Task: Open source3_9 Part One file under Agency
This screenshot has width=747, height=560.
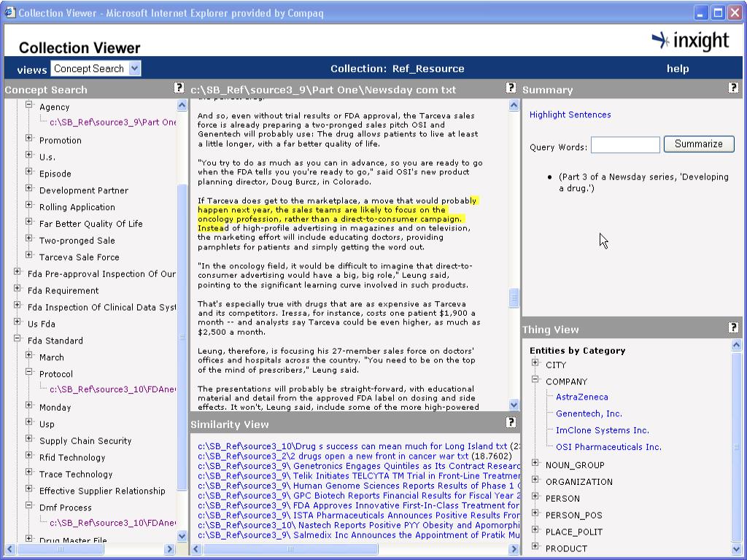Action: [112, 122]
